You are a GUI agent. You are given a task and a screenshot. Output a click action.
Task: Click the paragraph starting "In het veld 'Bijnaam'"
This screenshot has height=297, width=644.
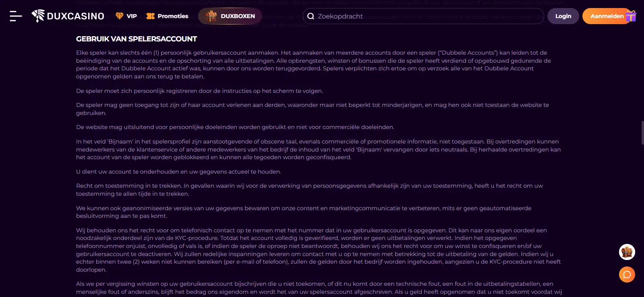point(318,149)
